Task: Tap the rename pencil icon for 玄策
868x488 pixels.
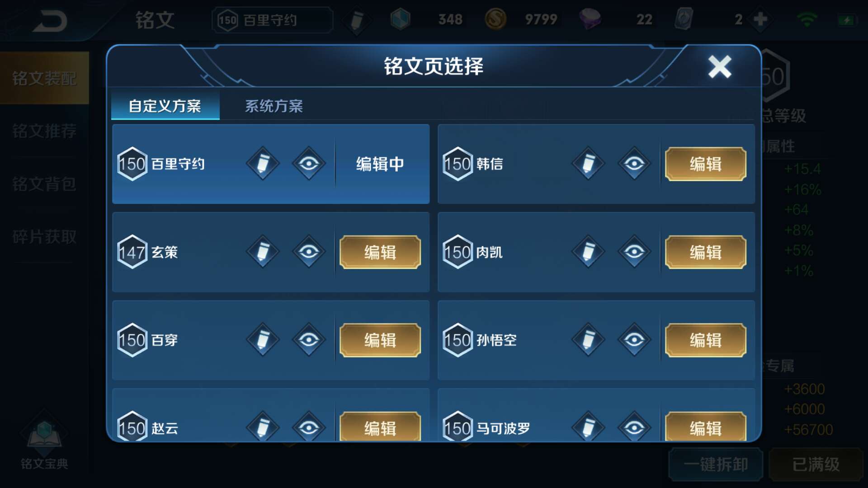Action: pos(263,252)
